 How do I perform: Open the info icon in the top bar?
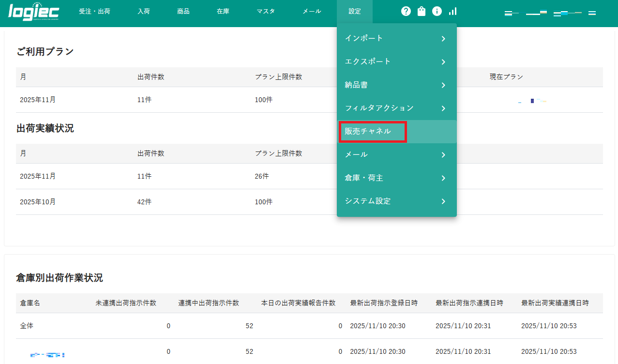pos(437,11)
